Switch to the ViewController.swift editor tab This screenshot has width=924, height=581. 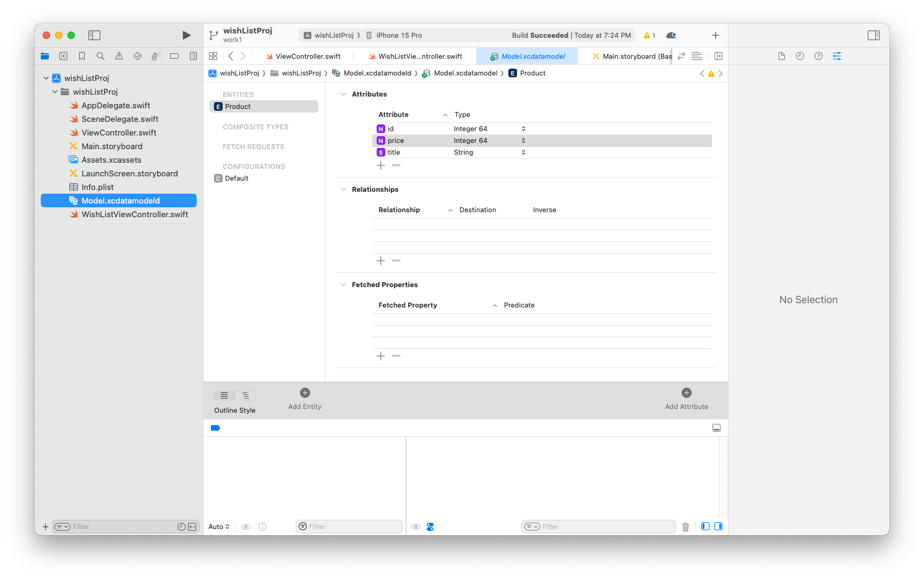tap(303, 56)
